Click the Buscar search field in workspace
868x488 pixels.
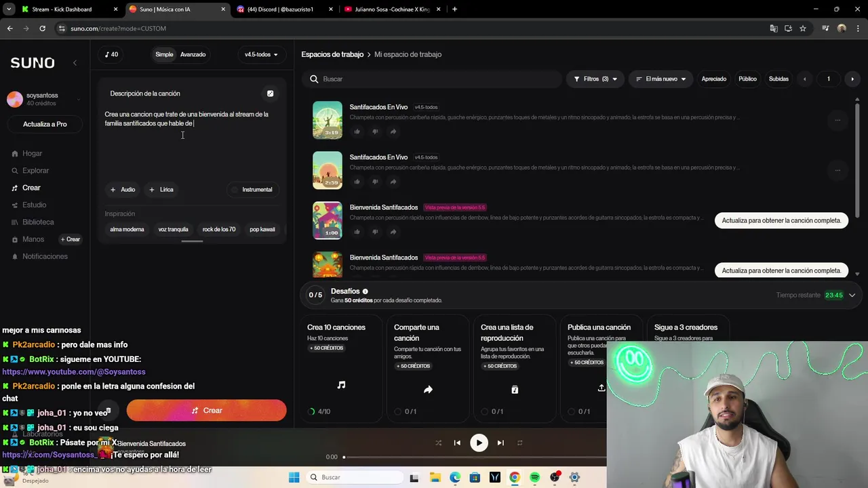tap(431, 79)
